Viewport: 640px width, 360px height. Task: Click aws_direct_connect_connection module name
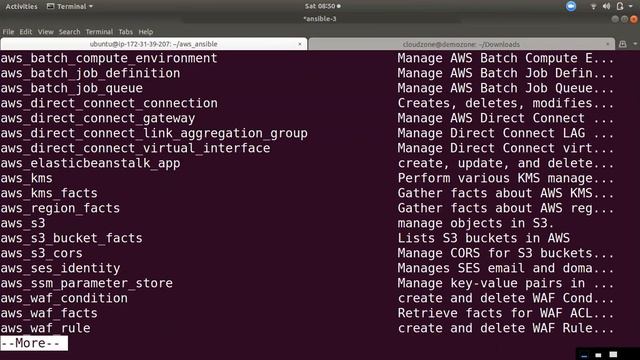coord(109,103)
